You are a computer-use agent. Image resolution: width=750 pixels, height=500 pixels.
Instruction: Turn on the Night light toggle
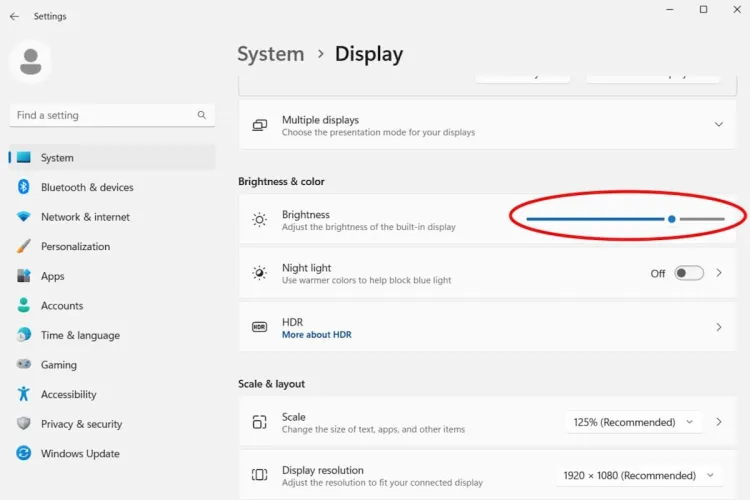click(688, 273)
